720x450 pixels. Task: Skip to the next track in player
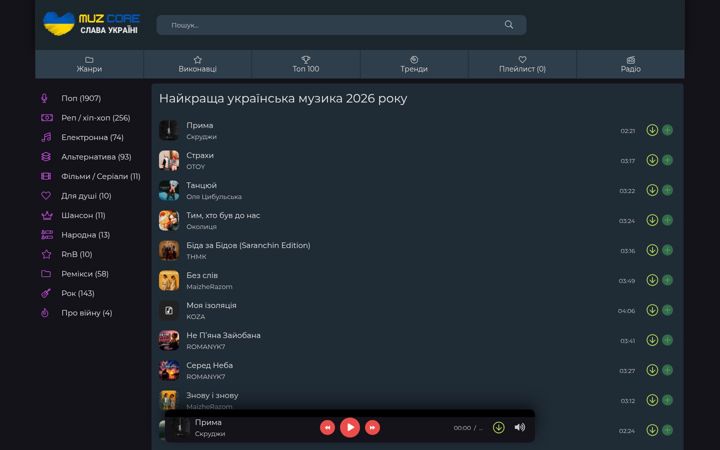pos(372,428)
